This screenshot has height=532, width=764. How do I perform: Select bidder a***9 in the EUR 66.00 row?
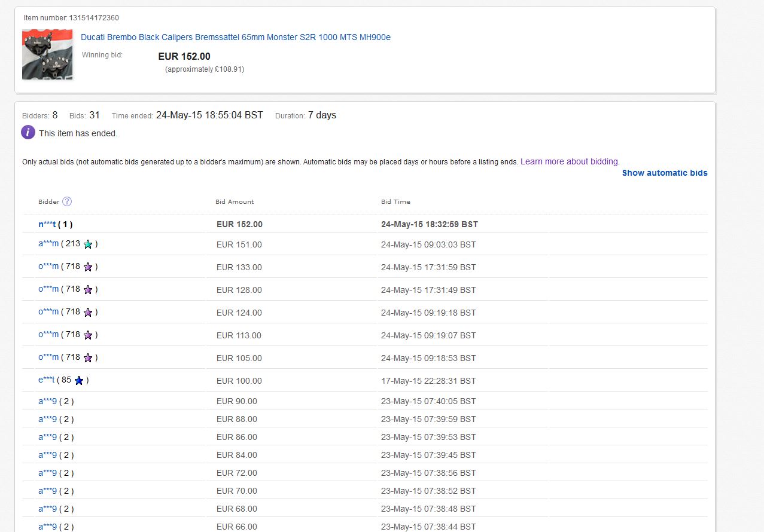click(47, 527)
